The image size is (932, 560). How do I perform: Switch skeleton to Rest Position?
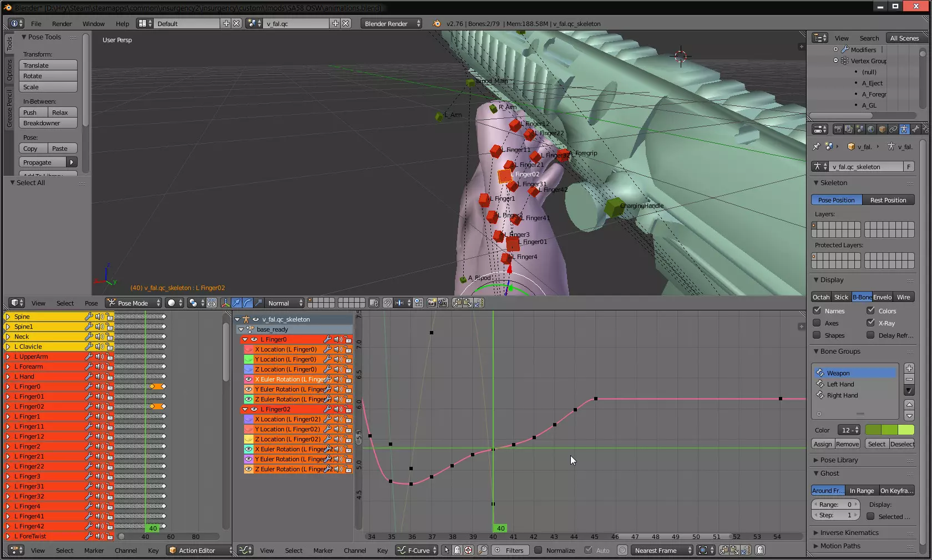pos(888,200)
